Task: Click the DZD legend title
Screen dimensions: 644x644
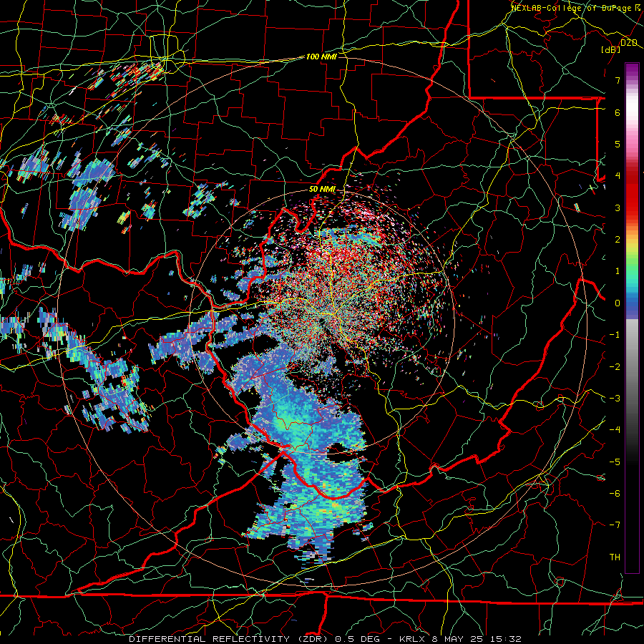Action: click(x=629, y=43)
